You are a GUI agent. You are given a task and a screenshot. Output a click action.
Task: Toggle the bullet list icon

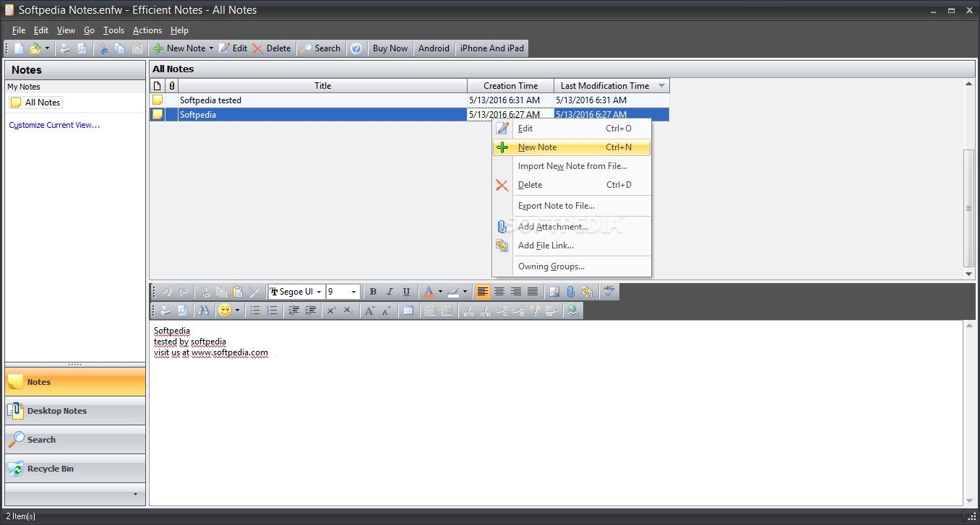click(x=255, y=311)
